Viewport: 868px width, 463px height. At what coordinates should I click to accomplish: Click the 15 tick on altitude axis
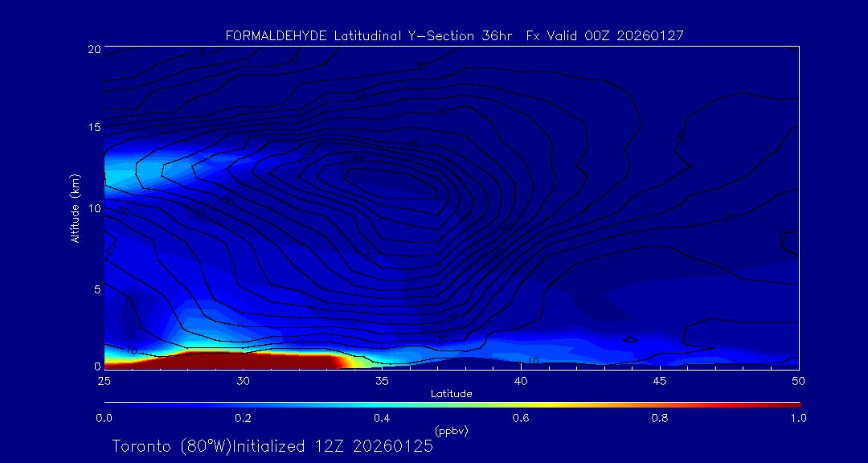click(92, 128)
